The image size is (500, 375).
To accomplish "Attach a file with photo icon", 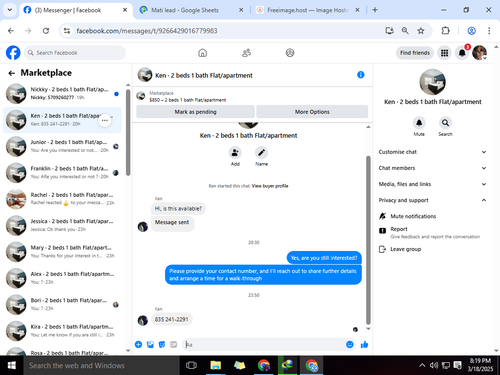I will [150, 344].
